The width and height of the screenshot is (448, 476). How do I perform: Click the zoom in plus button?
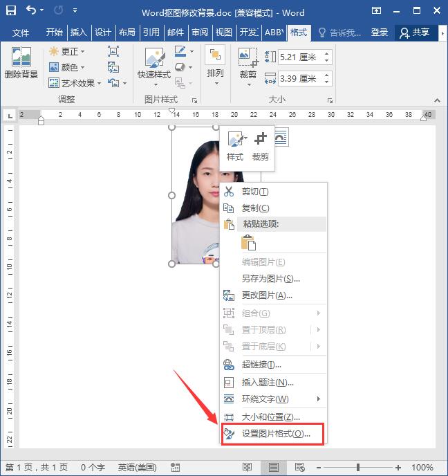[398, 468]
